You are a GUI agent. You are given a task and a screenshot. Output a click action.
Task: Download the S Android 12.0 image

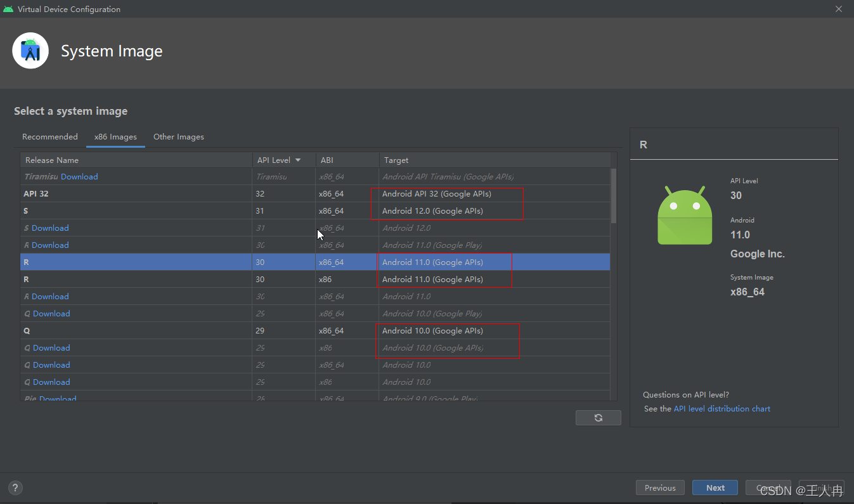[x=50, y=228]
